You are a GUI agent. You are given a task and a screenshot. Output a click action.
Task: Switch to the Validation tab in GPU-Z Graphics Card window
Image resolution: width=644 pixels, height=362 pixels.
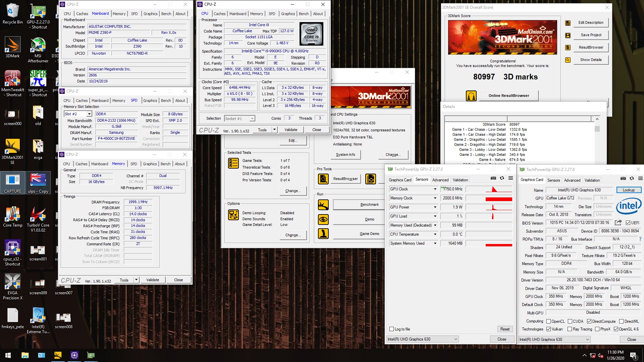592,180
